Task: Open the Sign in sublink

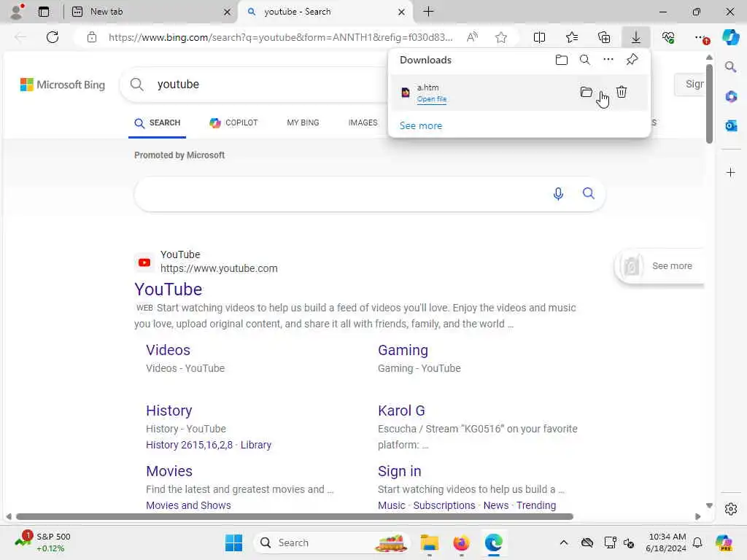Action: (399, 471)
